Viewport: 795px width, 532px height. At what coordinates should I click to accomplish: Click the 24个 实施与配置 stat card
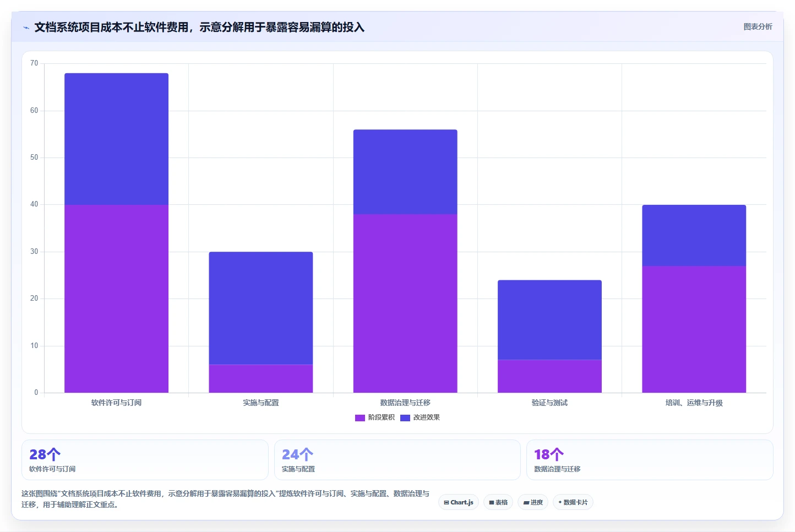click(397, 460)
